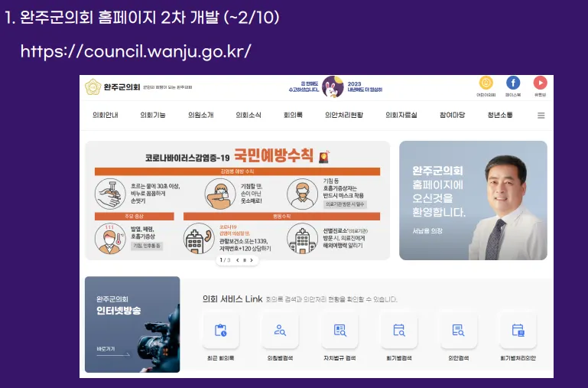Click the 회기별검색 icon
Screen dimensions: 588x388
pos(399,331)
